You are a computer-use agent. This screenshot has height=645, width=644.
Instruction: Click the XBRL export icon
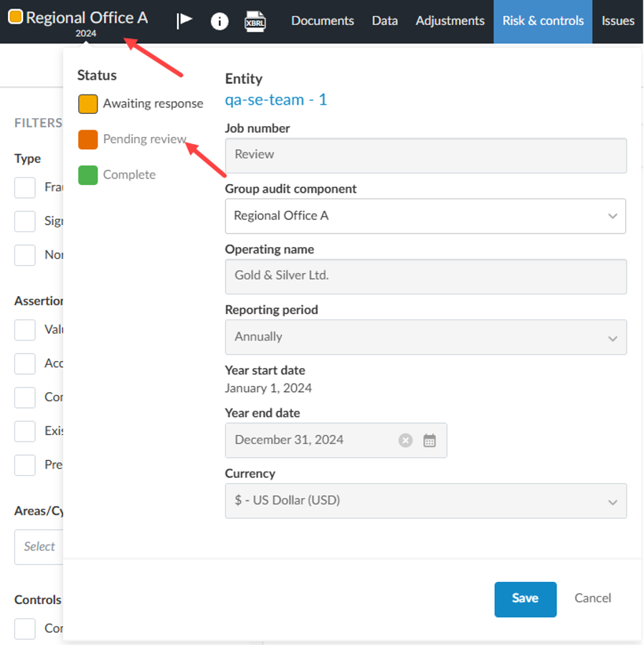pos(256,21)
